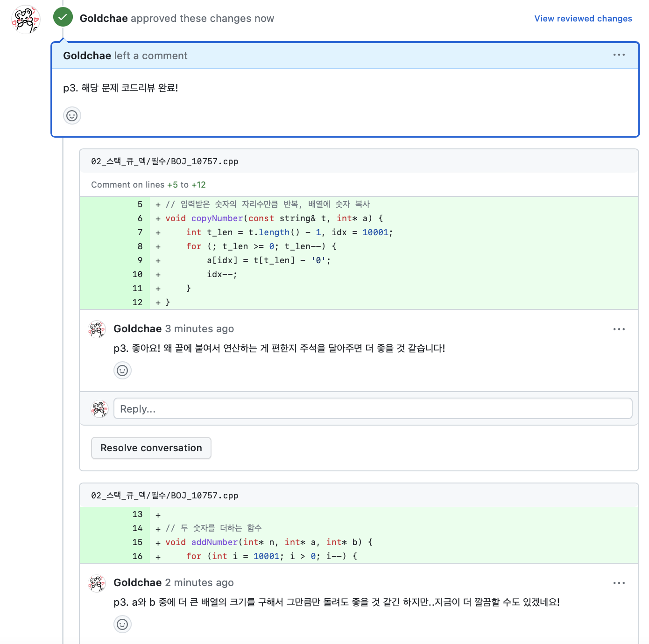Click line number 12 in diff

point(137,302)
